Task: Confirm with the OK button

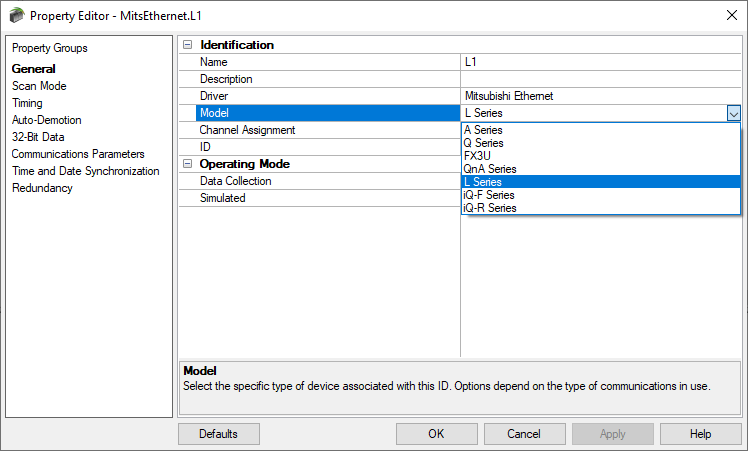Action: (436, 434)
